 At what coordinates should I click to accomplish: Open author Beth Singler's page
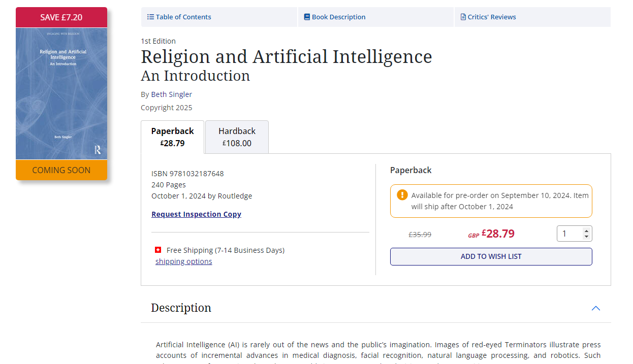[x=171, y=94]
